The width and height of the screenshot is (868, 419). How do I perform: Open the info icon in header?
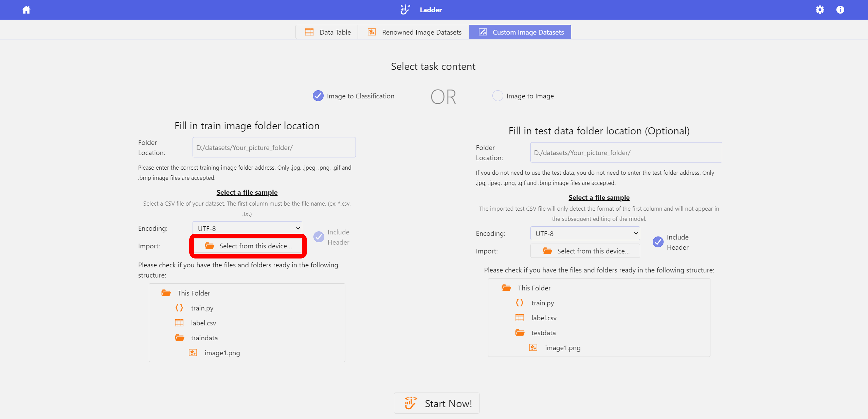point(840,10)
